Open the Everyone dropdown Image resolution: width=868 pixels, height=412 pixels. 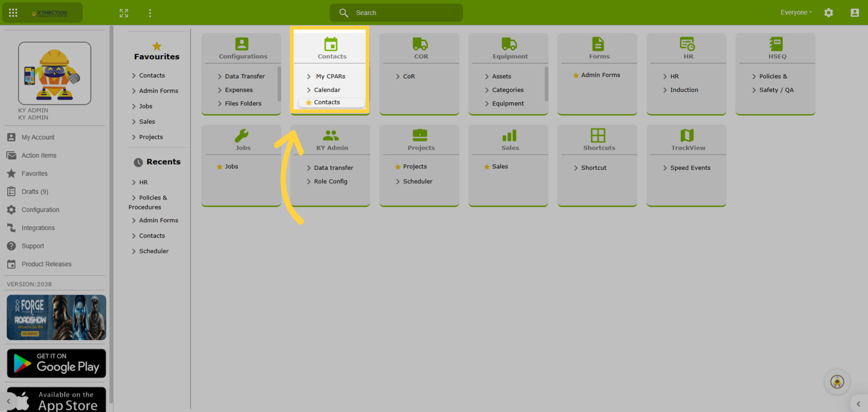click(x=796, y=12)
